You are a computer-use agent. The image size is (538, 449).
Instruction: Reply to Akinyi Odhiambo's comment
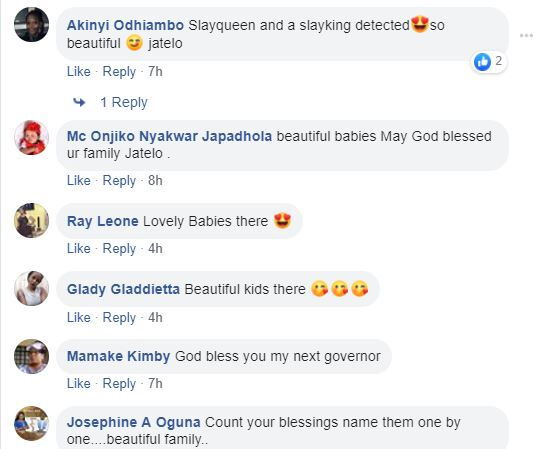pos(119,72)
